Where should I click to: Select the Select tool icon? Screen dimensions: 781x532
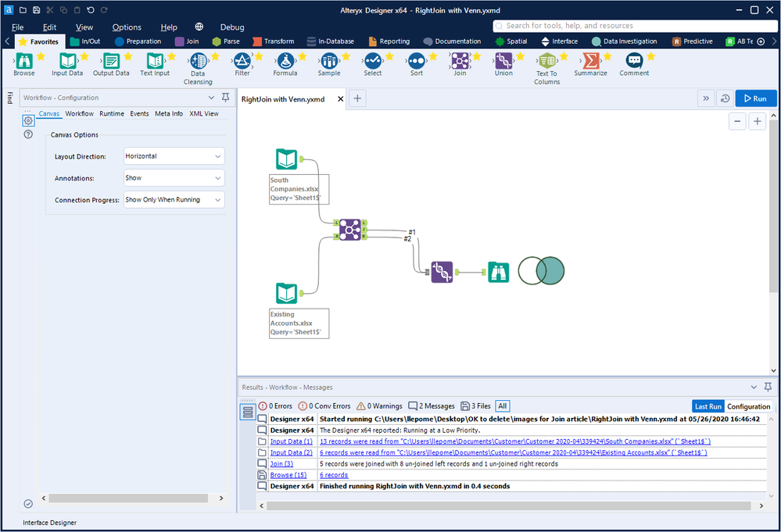pos(373,61)
